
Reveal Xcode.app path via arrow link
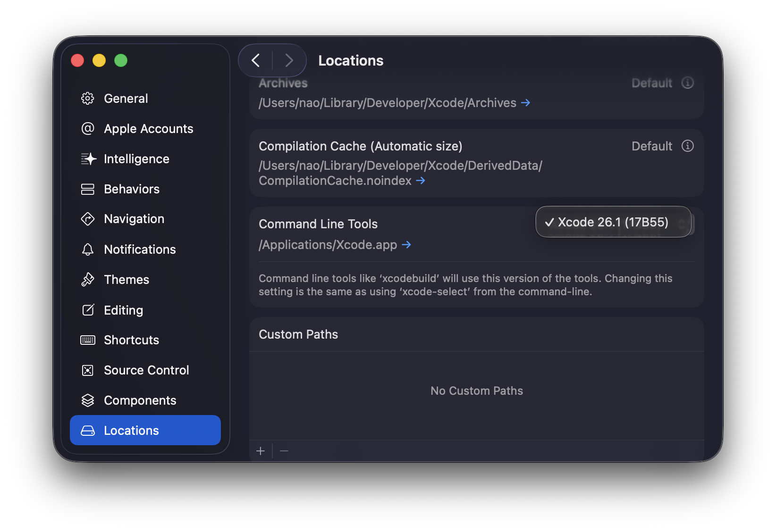[x=406, y=245]
